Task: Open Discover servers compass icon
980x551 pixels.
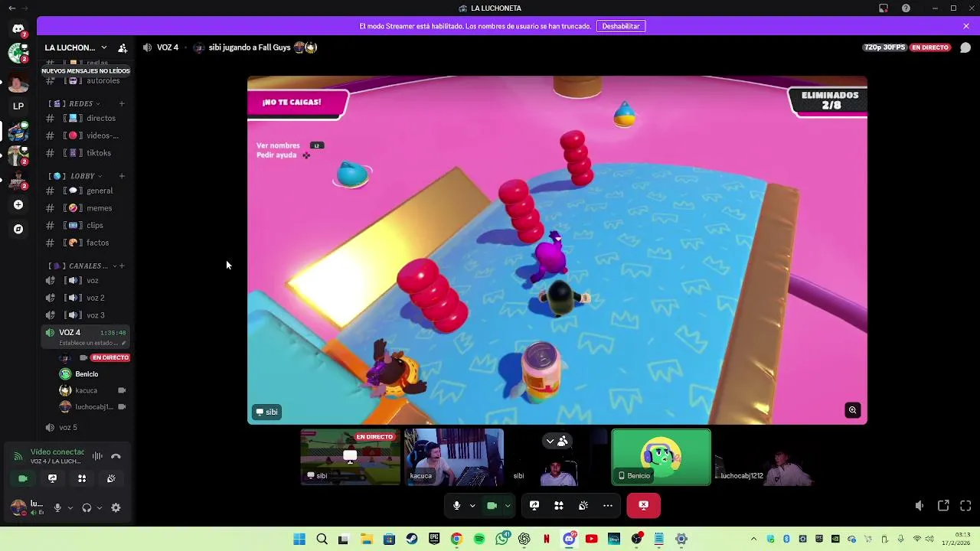Action: pos(18,229)
